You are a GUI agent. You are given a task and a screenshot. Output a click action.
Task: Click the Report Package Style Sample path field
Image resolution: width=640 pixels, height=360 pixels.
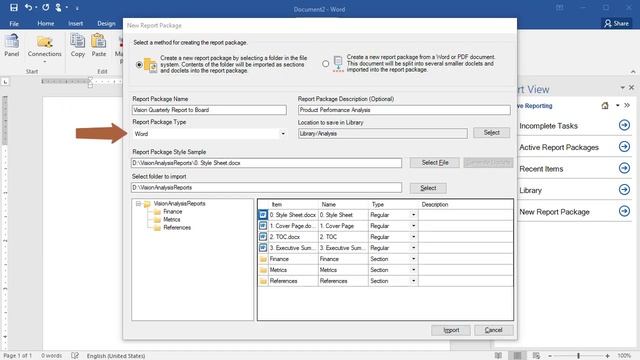tap(267, 163)
